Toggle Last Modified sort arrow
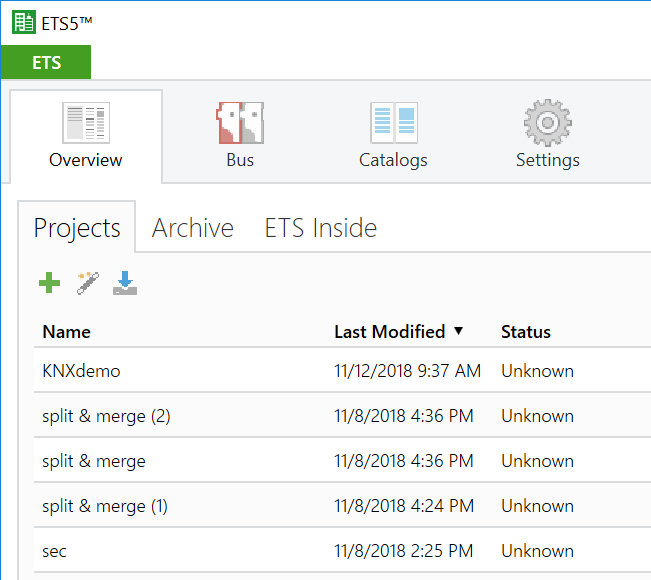651x580 pixels. [x=458, y=331]
